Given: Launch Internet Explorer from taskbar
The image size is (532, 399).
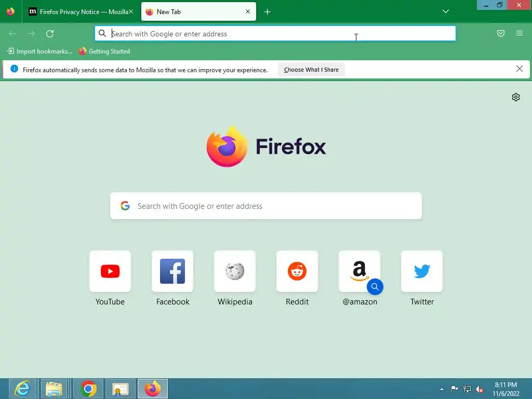Looking at the screenshot, I should [x=22, y=389].
